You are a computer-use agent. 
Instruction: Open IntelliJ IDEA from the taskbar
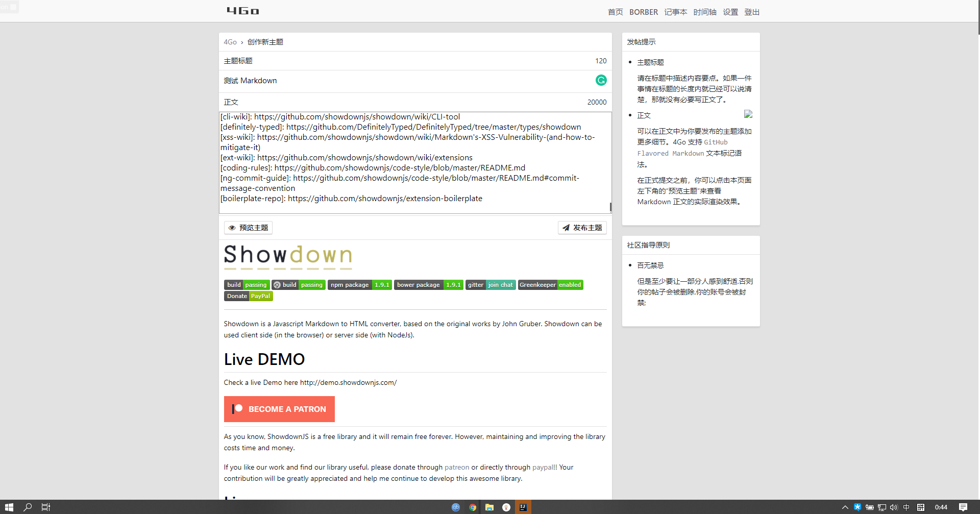pyautogui.click(x=523, y=507)
